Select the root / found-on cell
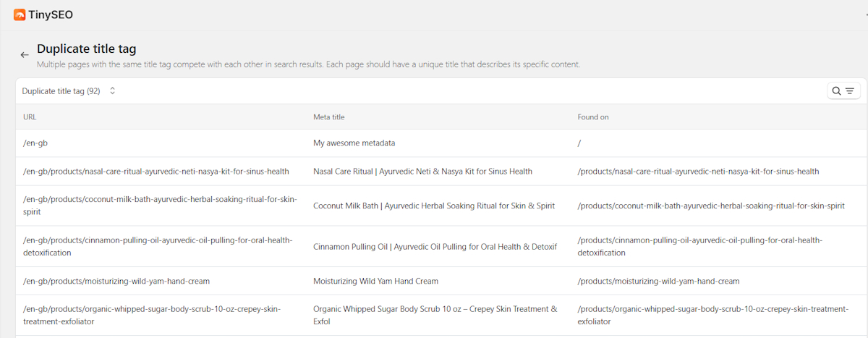The width and height of the screenshot is (868, 338). (579, 143)
